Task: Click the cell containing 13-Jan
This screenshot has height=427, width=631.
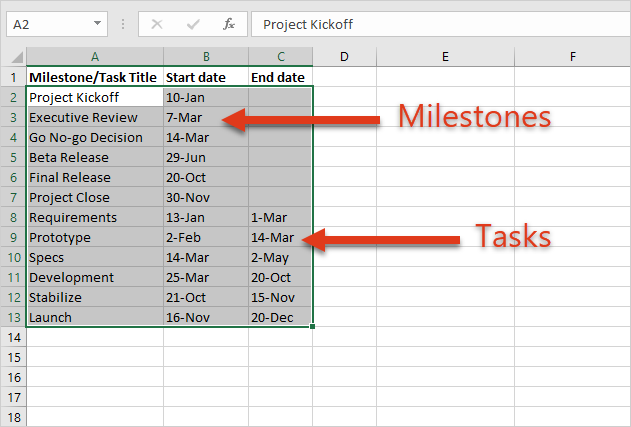Action: click(x=206, y=217)
